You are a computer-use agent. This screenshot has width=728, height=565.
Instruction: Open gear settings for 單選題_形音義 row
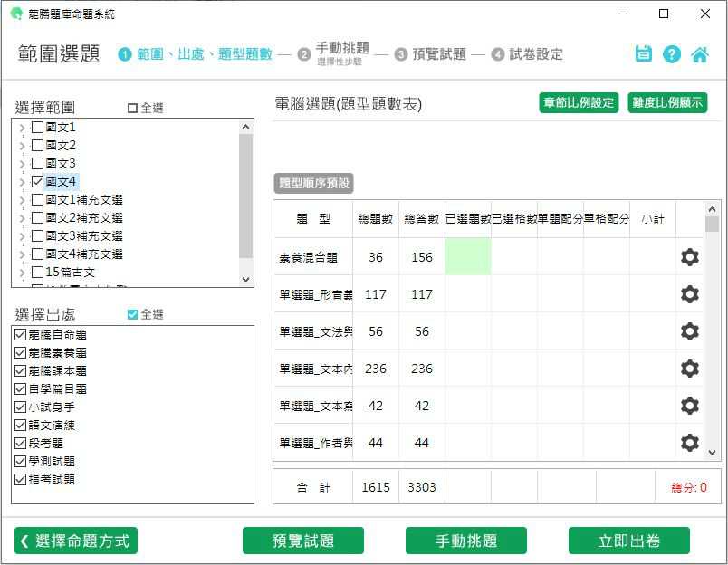(x=689, y=294)
